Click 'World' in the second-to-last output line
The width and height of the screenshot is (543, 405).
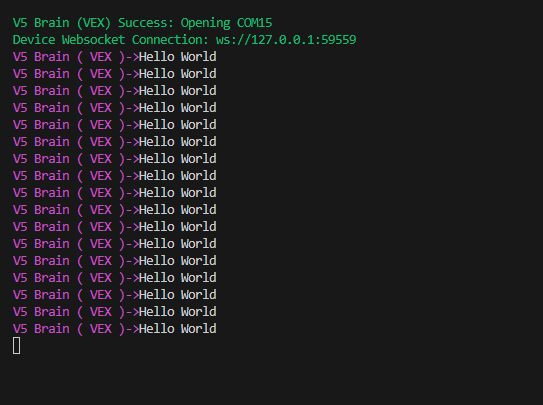pos(199,312)
